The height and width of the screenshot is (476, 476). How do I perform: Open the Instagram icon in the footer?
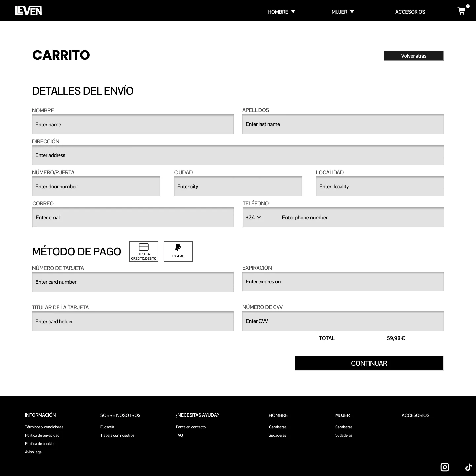click(445, 467)
